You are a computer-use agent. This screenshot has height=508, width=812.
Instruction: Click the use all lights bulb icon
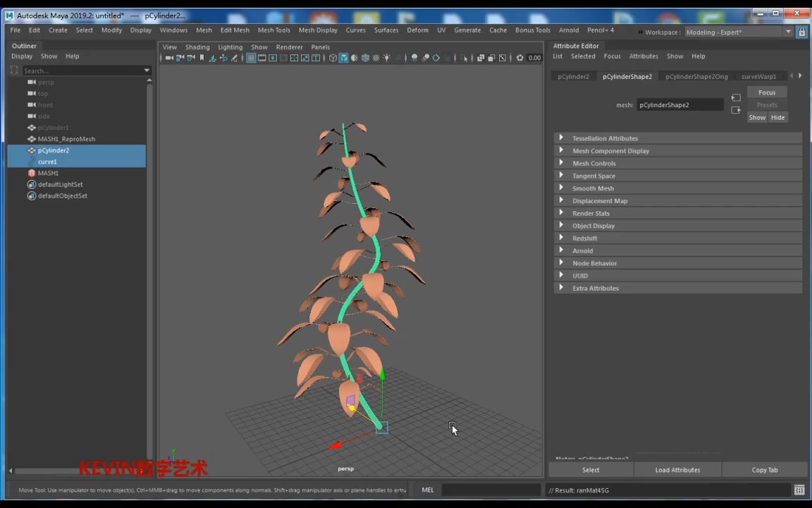point(386,59)
